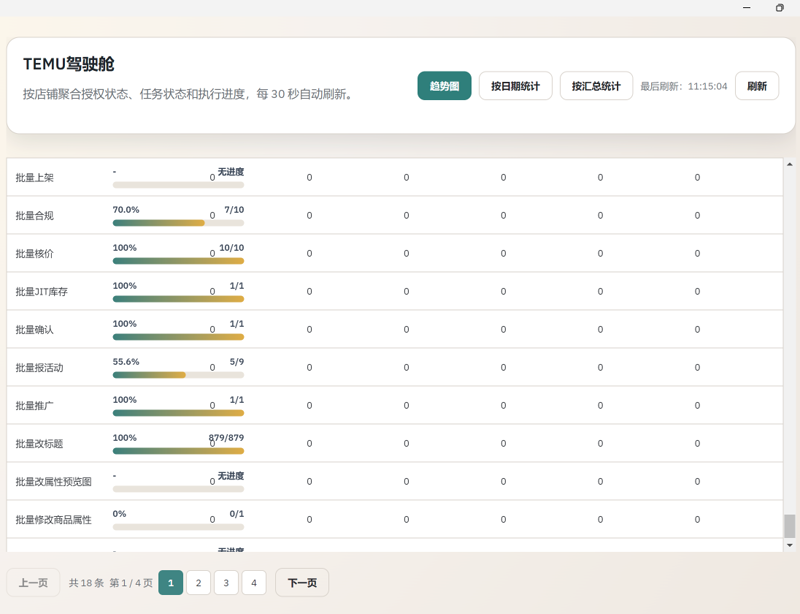
Task: Select pagination page 4
Action: tap(254, 582)
